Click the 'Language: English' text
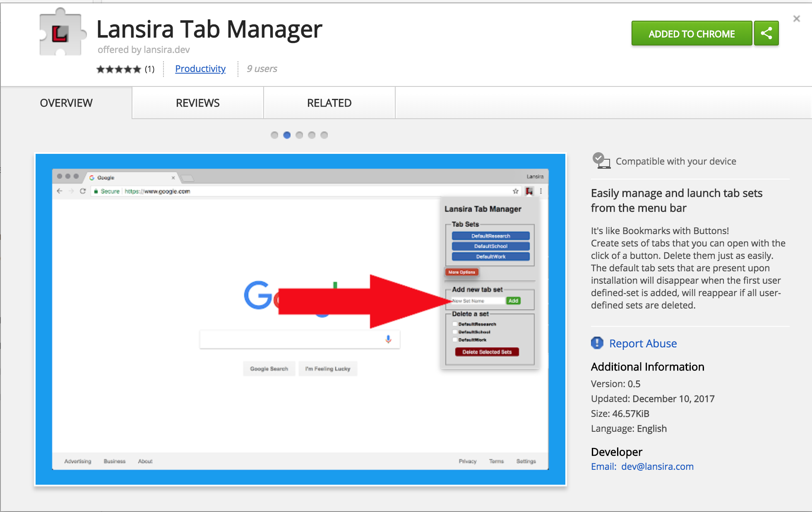812x512 pixels. point(629,428)
